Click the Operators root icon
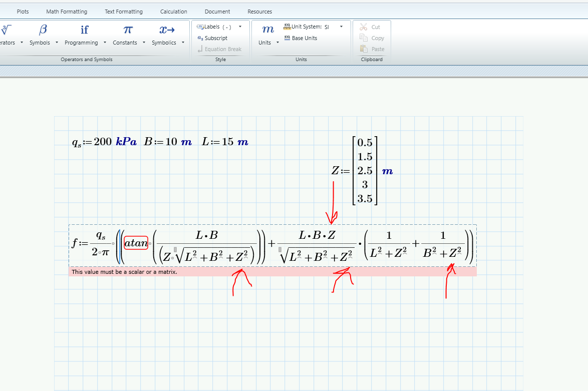 click(x=6, y=30)
